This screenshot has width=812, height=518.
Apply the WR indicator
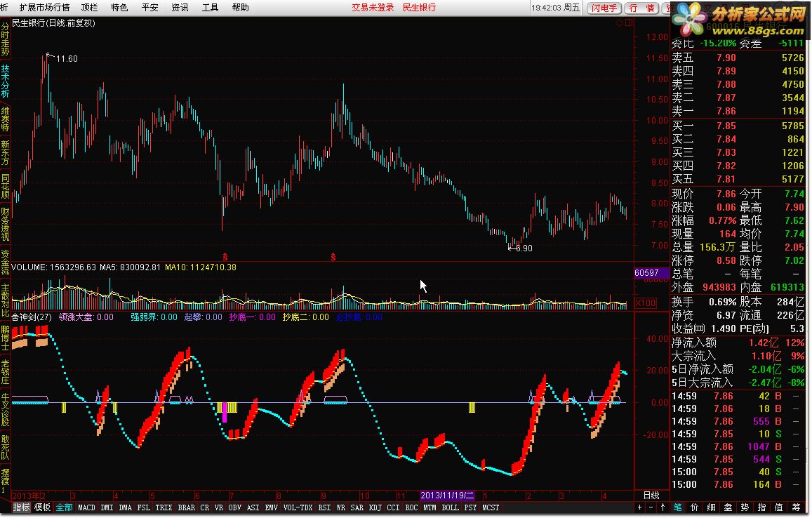[x=340, y=507]
